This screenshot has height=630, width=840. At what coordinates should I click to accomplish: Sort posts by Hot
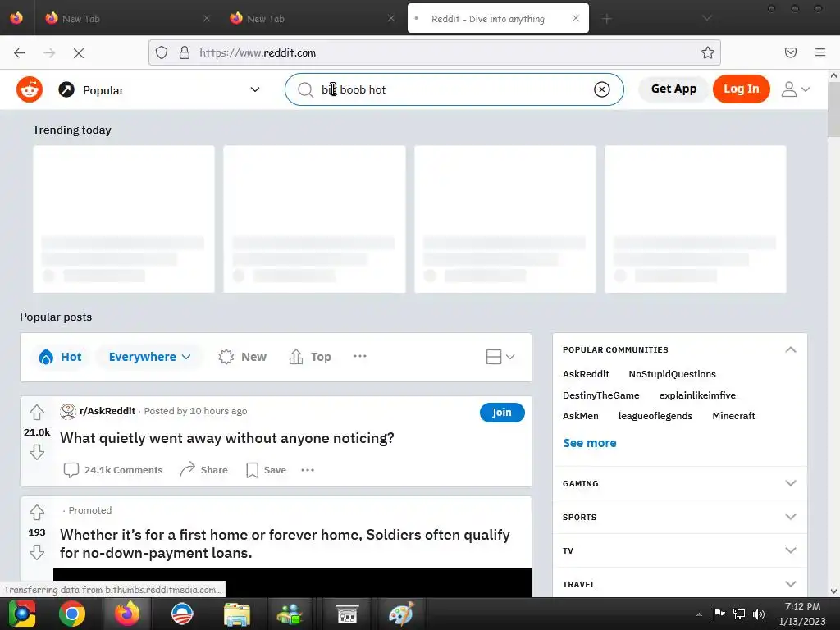[60, 357]
